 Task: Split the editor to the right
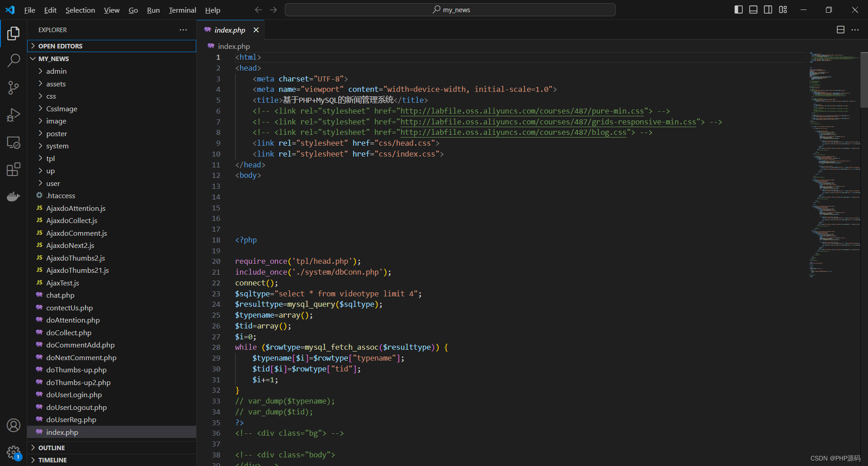tap(840, 30)
